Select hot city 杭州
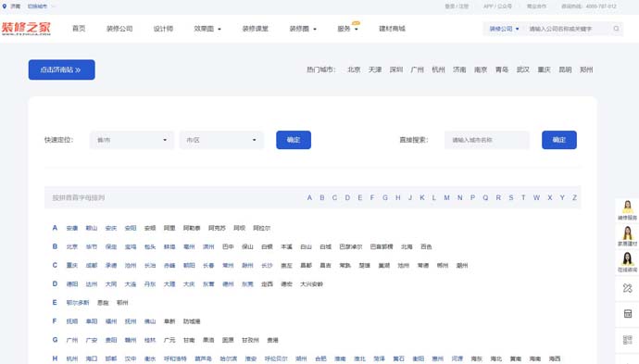 click(438, 69)
